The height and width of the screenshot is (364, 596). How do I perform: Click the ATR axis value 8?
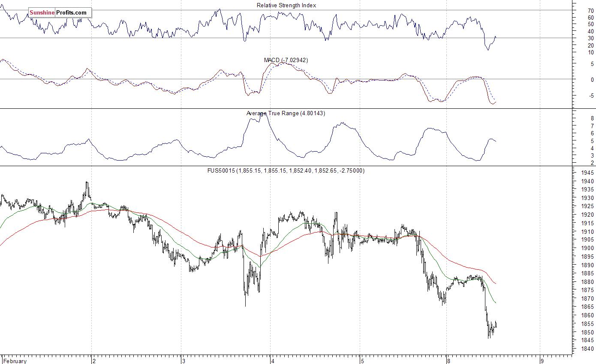click(x=592, y=119)
